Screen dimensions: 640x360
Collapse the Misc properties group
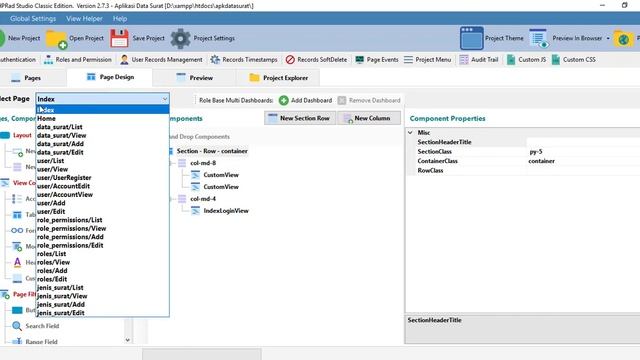[x=410, y=133]
